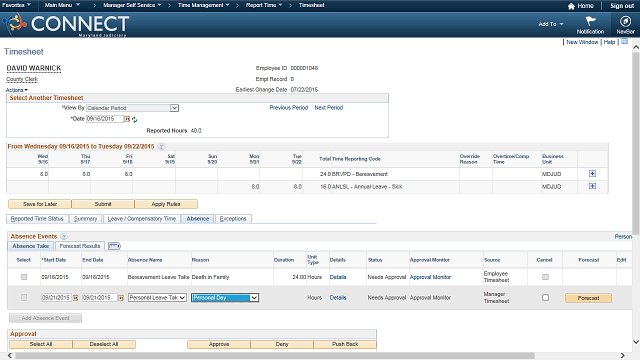
Task: Add a row after the ANLSL Annual Leave line
Action: 592,186
